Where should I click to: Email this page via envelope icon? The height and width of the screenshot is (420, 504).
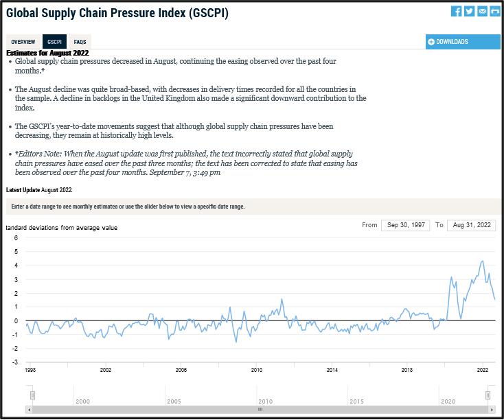tap(482, 11)
